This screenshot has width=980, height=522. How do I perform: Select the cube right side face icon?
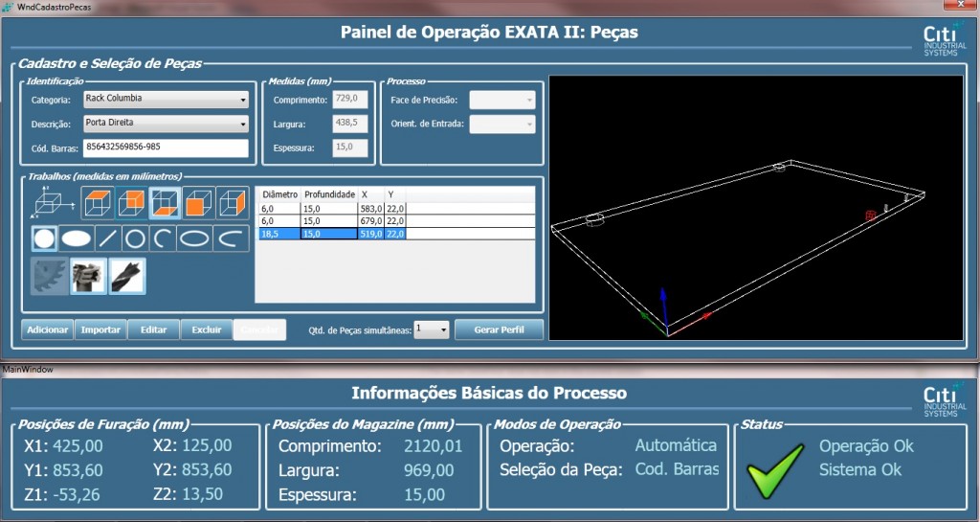coord(233,203)
